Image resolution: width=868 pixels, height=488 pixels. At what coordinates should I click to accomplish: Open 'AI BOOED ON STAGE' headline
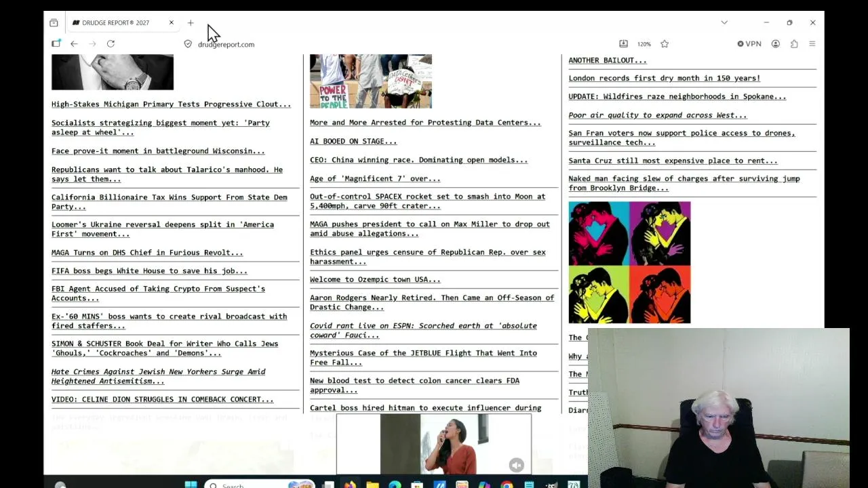(353, 142)
